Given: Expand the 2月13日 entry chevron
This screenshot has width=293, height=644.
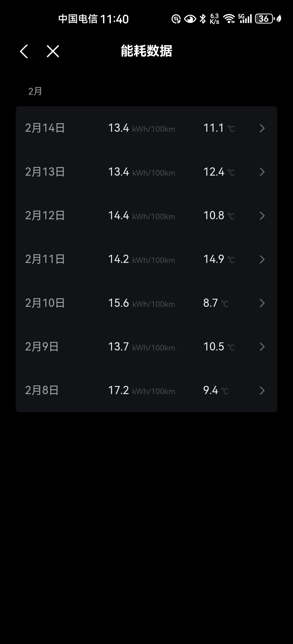Looking at the screenshot, I should coord(262,172).
